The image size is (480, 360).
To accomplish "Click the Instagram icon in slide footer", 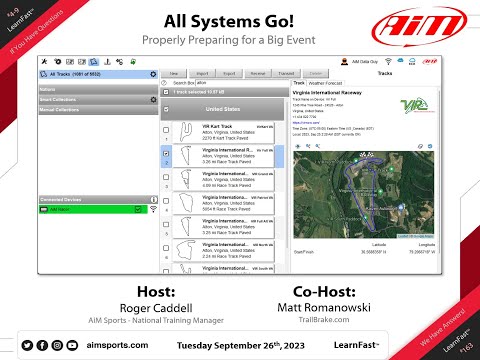I will pyautogui.click(x=57, y=345).
